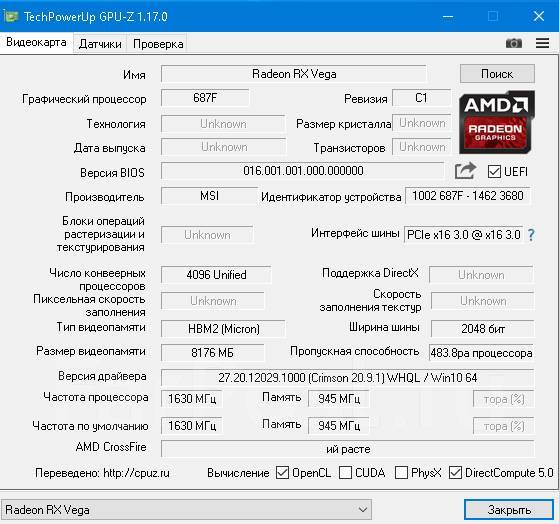Click the 945 МГц memory field on the Частота процессора row
This screenshot has width=559, height=524.
tap(339, 399)
